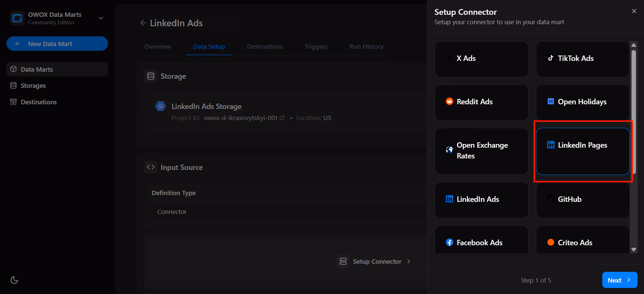Toggle dark mode moon icon
Viewport: 644px width, 294px height.
click(14, 280)
